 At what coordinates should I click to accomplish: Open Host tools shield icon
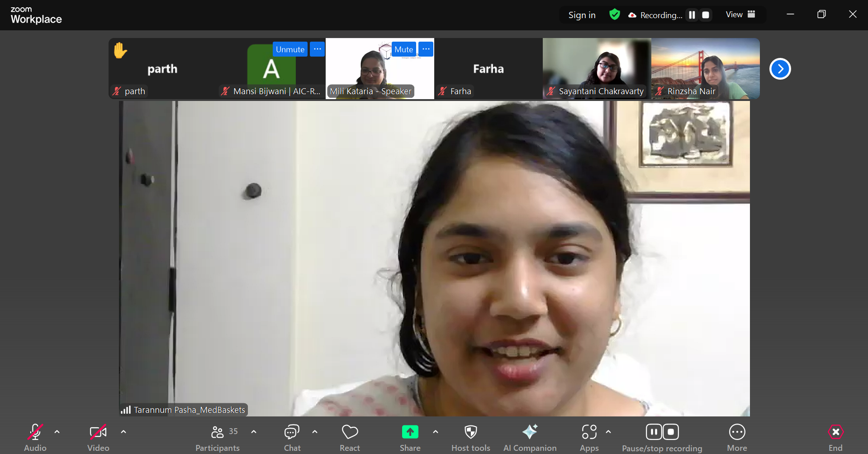pyautogui.click(x=470, y=432)
